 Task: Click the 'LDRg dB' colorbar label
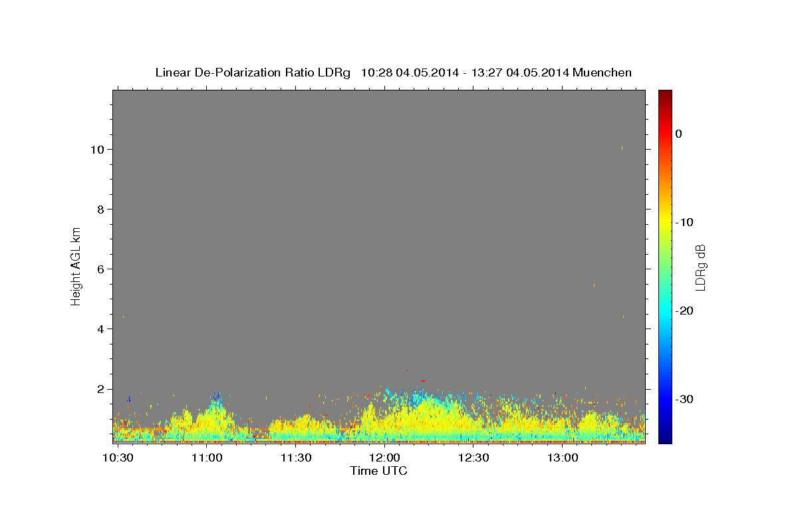click(x=700, y=267)
